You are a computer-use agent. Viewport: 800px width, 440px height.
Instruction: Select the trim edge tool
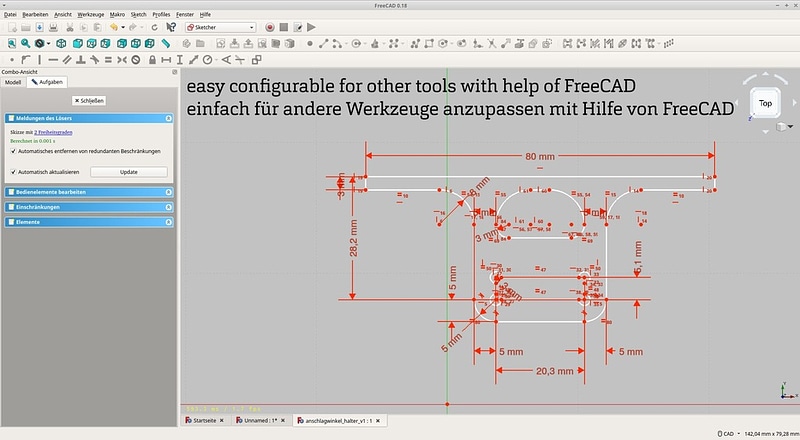491,43
